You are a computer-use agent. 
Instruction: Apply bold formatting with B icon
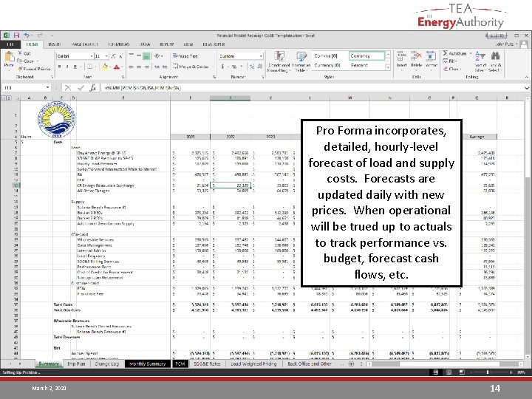click(59, 66)
